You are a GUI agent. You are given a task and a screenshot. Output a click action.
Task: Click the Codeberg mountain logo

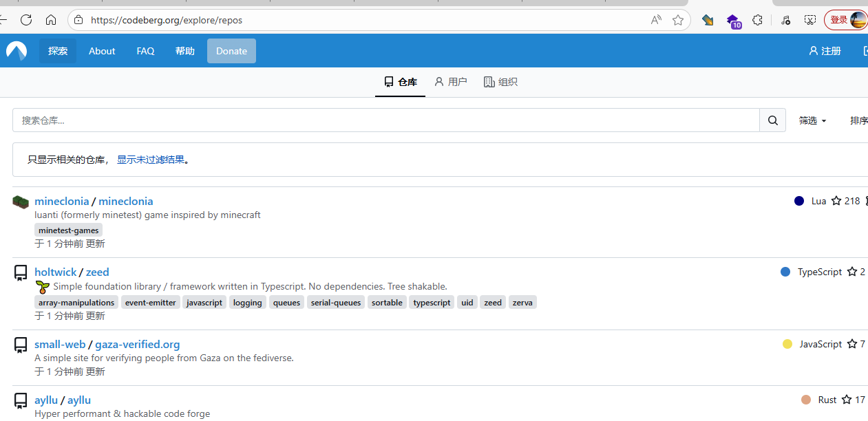[x=17, y=51]
